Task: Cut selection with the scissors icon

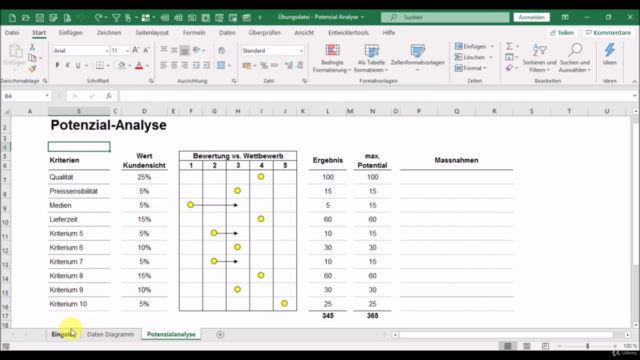Action: coord(32,47)
